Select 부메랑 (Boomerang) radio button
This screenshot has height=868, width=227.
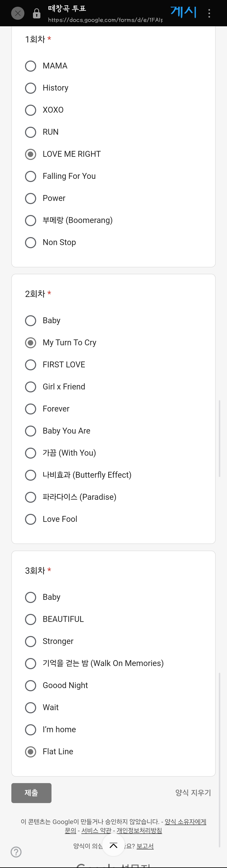coord(31,220)
